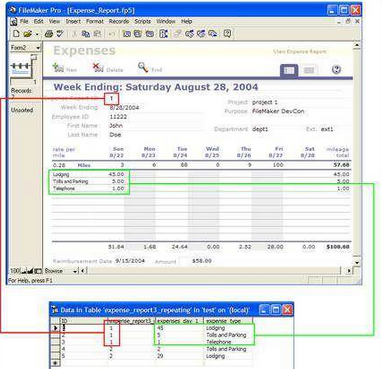Click the Fri miles value 100

tap(278, 165)
